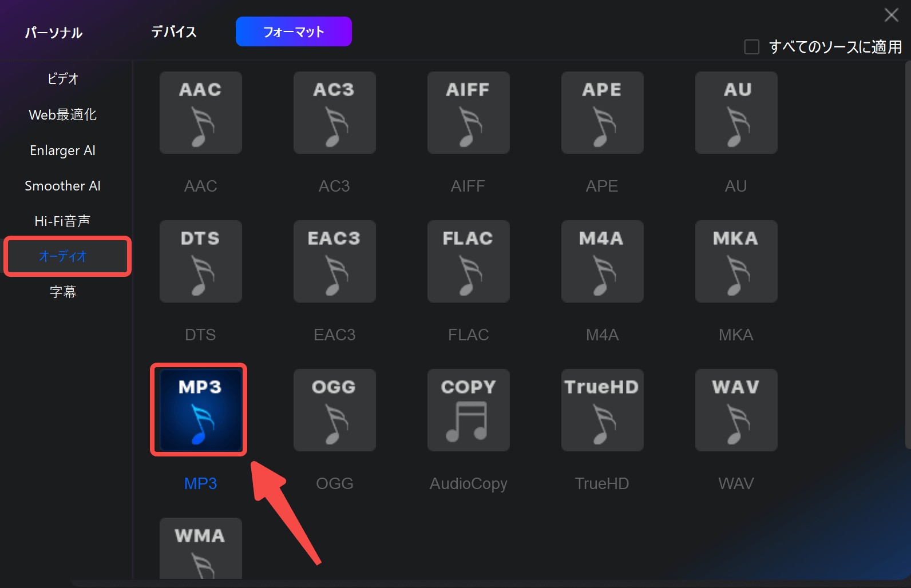Choose the WAV format icon
The image size is (911, 588).
(736, 410)
